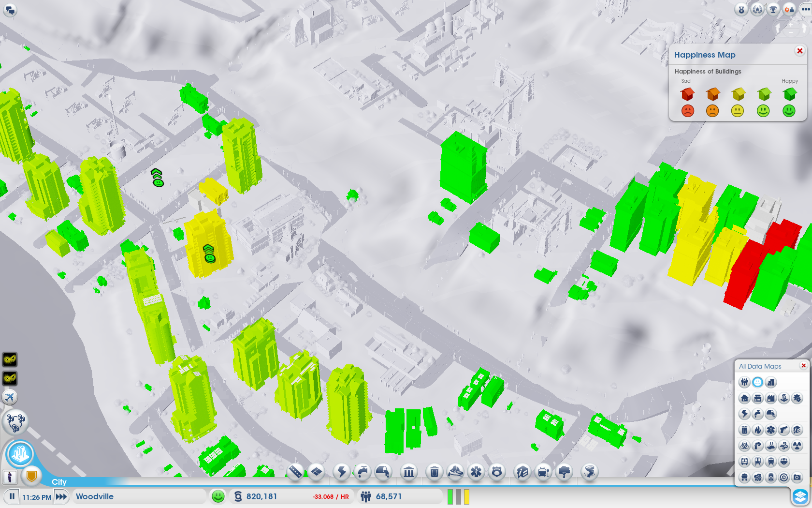Show the Industrial data map
The width and height of the screenshot is (812, 508).
pyautogui.click(x=770, y=398)
